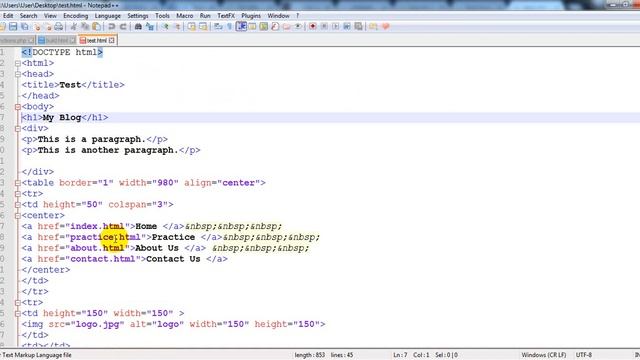The height and width of the screenshot is (360, 640).
Task: Start macro recording with red record icon
Action: pos(313,27)
